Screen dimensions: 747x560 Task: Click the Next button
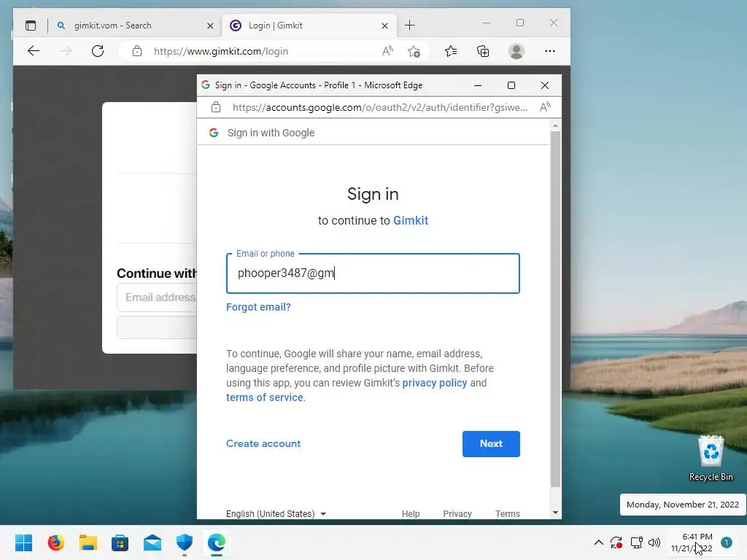[491, 444]
